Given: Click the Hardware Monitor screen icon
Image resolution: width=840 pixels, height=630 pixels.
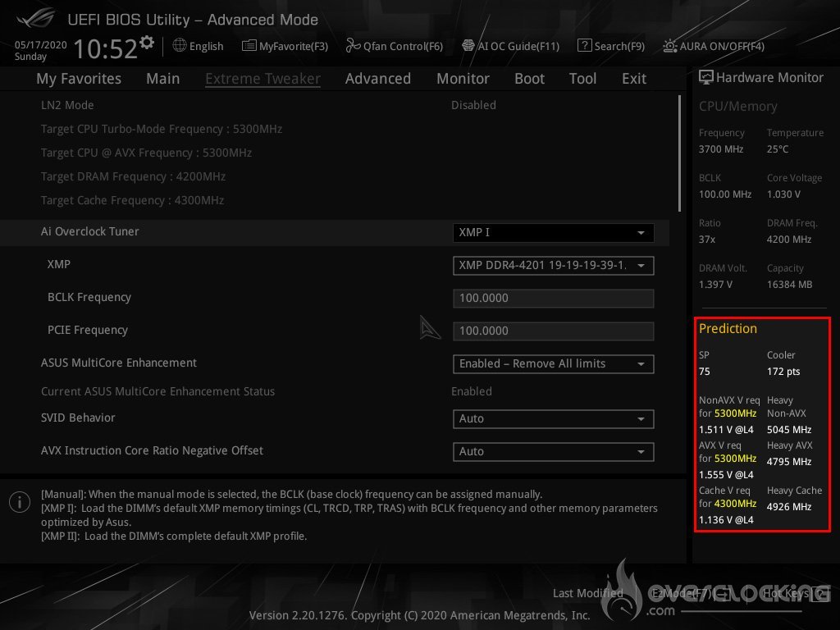Looking at the screenshot, I should 706,77.
